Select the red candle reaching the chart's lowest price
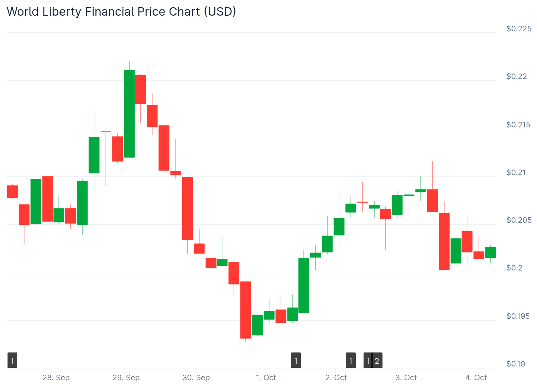The height and width of the screenshot is (392, 537). [246, 310]
